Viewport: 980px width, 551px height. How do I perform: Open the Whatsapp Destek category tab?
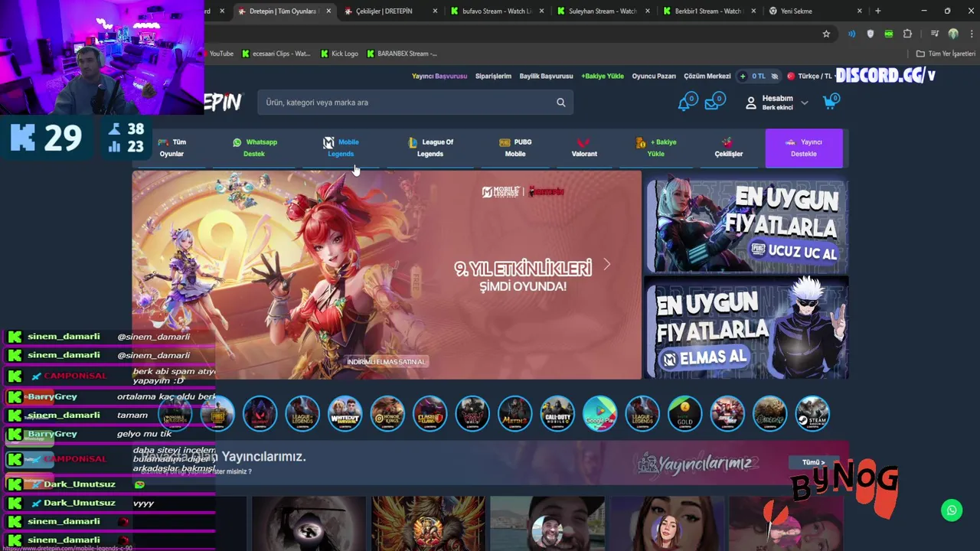tap(255, 148)
